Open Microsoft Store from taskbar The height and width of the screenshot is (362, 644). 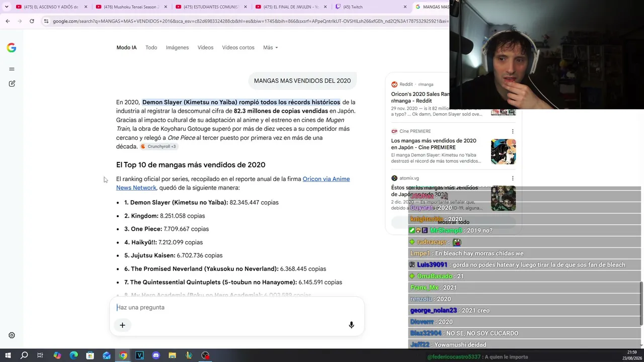point(90,355)
